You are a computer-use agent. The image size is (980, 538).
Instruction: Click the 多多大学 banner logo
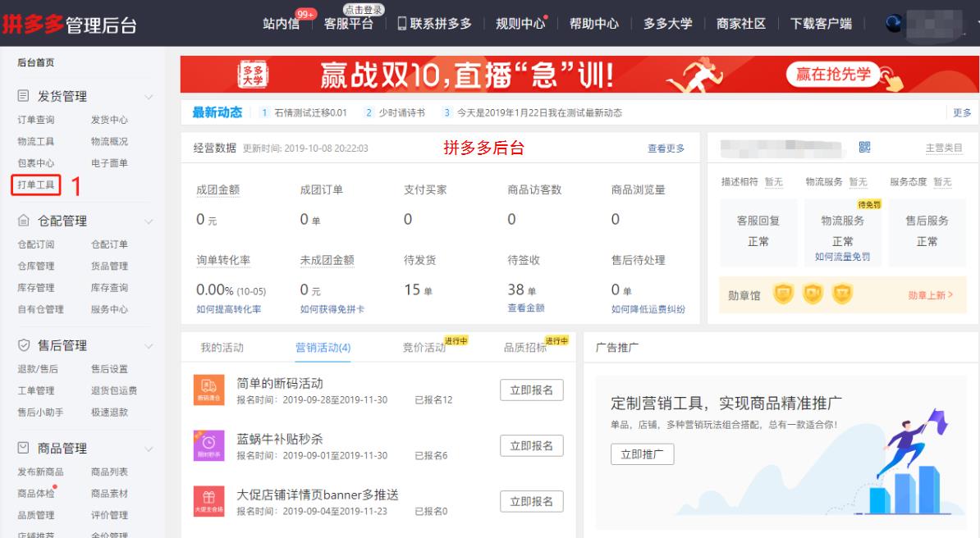(x=253, y=75)
